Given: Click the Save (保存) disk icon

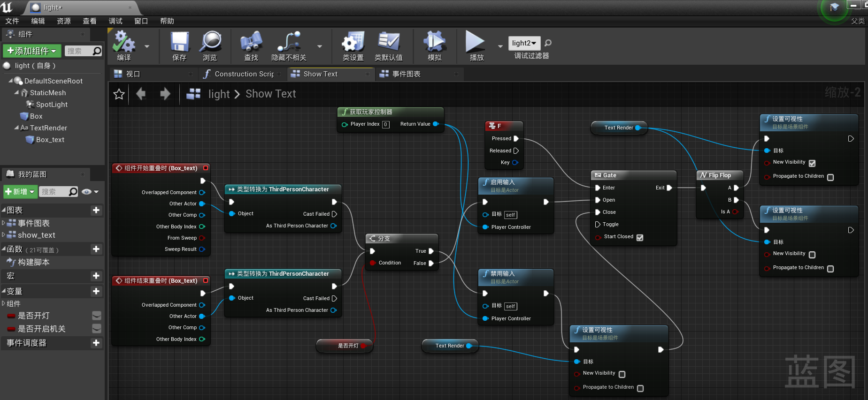Looking at the screenshot, I should pyautogui.click(x=179, y=42).
